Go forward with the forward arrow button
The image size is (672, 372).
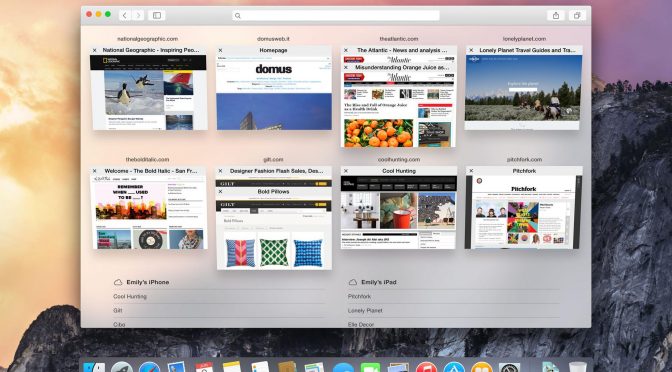(138, 15)
